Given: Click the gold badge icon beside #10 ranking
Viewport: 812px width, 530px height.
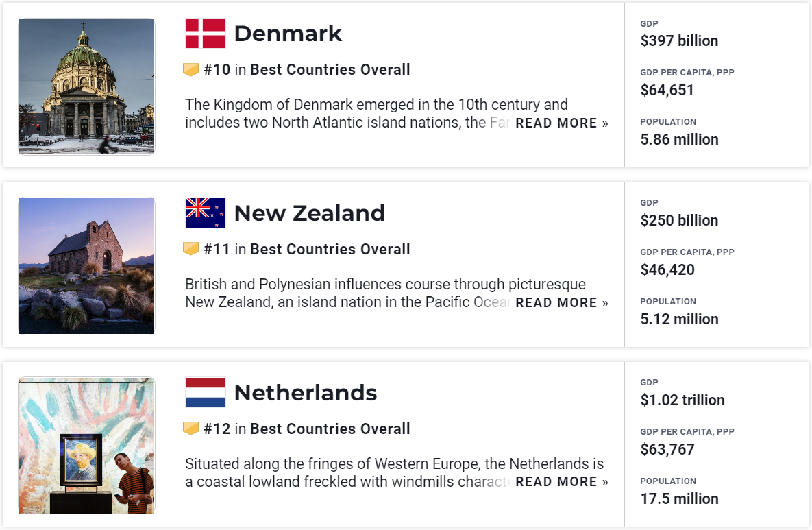Looking at the screenshot, I should [191, 69].
